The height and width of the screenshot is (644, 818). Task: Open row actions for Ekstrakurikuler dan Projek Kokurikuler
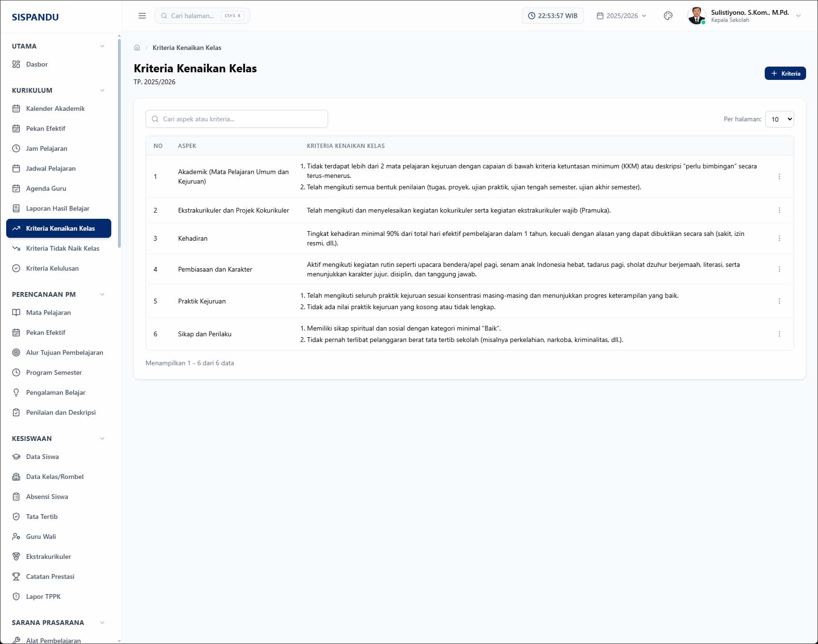tap(779, 210)
